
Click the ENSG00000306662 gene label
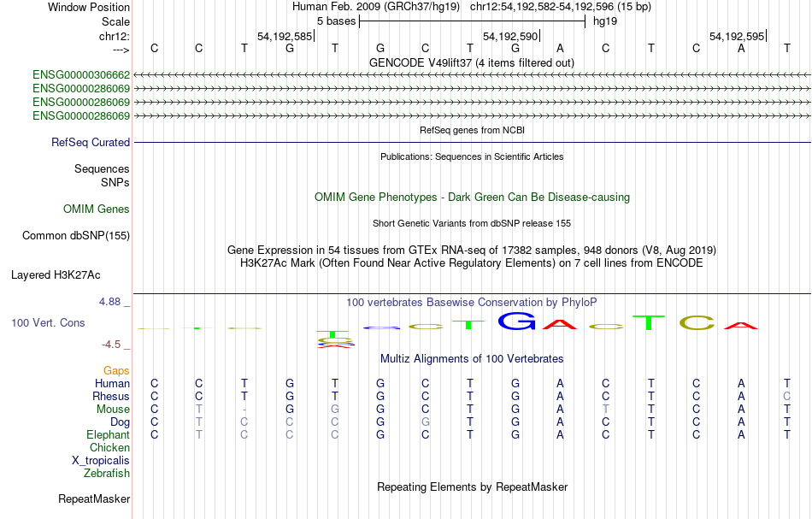(x=81, y=75)
